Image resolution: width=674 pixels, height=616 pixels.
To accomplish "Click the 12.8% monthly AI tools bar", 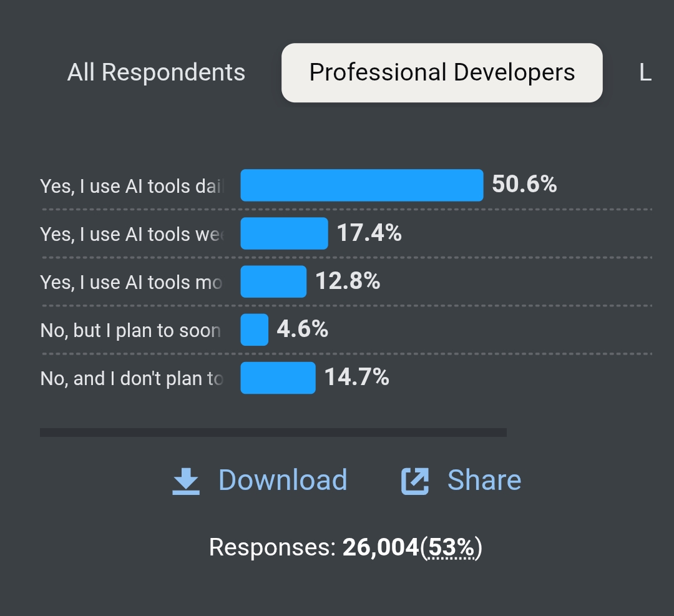I will [273, 281].
